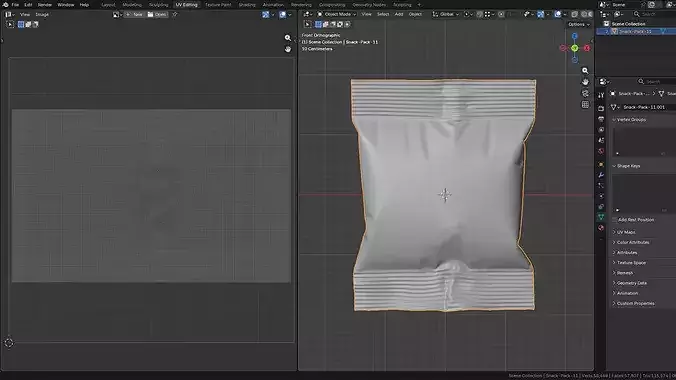Open the Object Data mesh tab

pyautogui.click(x=601, y=217)
